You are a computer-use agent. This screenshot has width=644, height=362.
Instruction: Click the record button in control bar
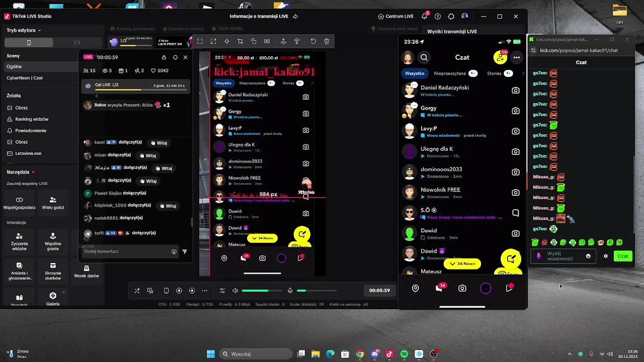point(179,291)
